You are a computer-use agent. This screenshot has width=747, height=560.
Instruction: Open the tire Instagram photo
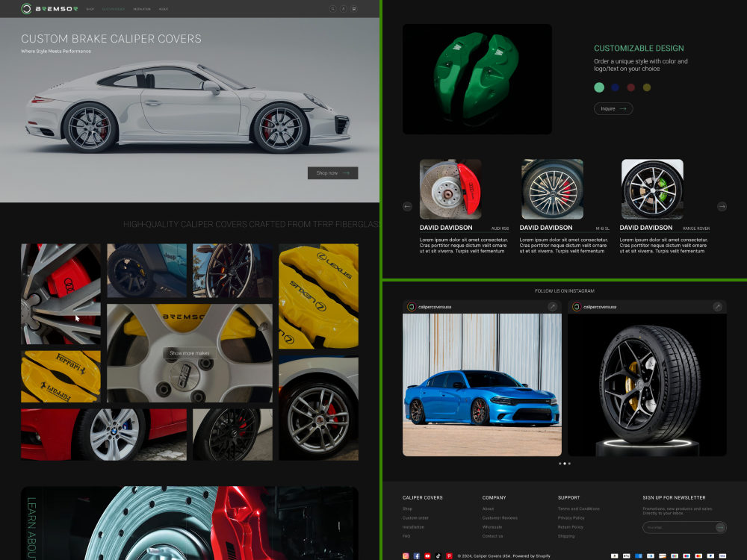click(x=648, y=385)
